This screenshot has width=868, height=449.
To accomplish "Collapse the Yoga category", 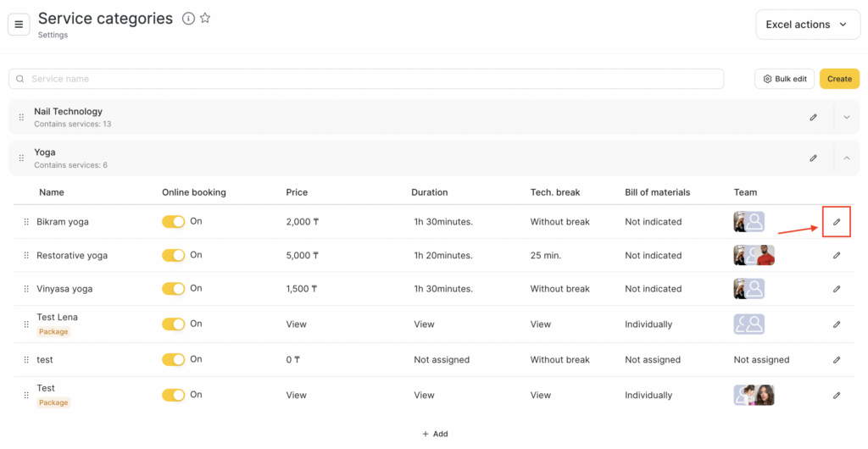I will [846, 158].
